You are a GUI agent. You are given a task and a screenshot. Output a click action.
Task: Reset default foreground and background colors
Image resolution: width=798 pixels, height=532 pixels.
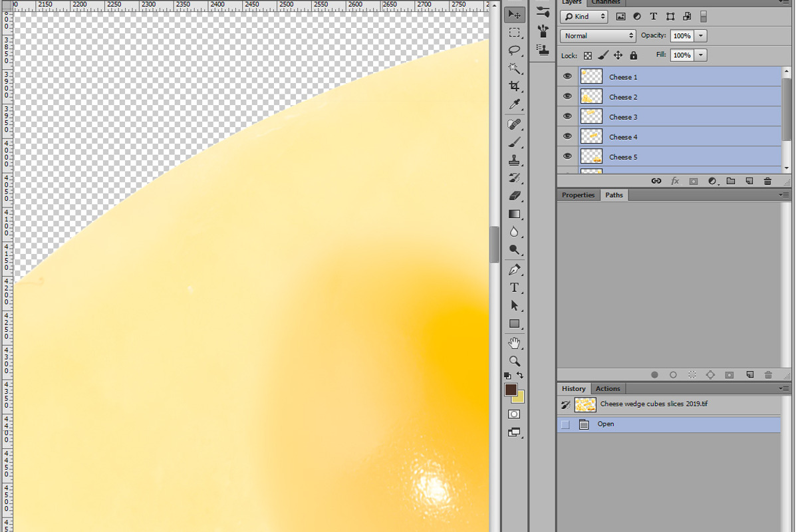coord(507,376)
